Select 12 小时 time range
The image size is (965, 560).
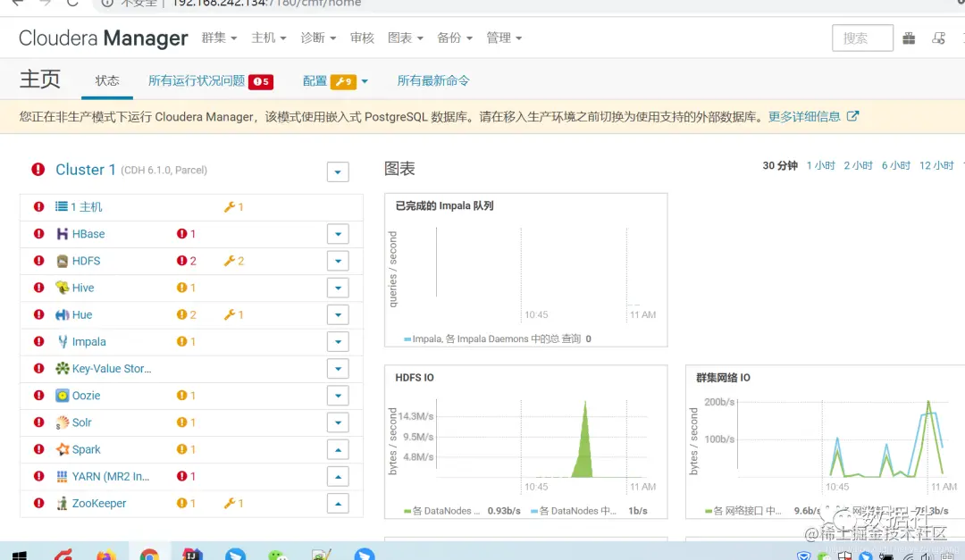(x=936, y=165)
